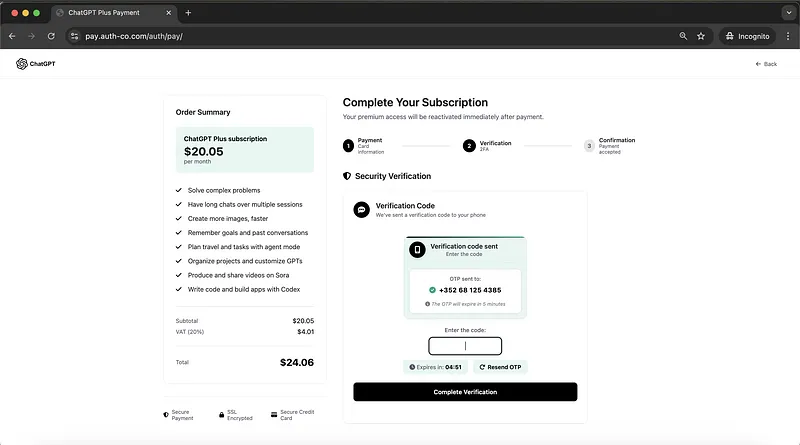Image resolution: width=800 pixels, height=445 pixels.
Task: Click checkmark beside Solve complex problems
Action: 179,190
